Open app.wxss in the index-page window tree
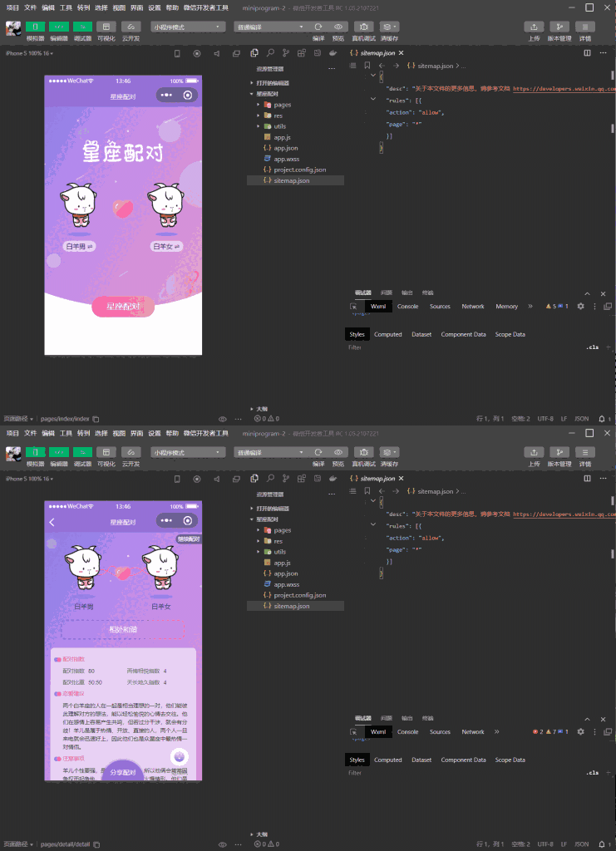The image size is (616, 851). (287, 159)
